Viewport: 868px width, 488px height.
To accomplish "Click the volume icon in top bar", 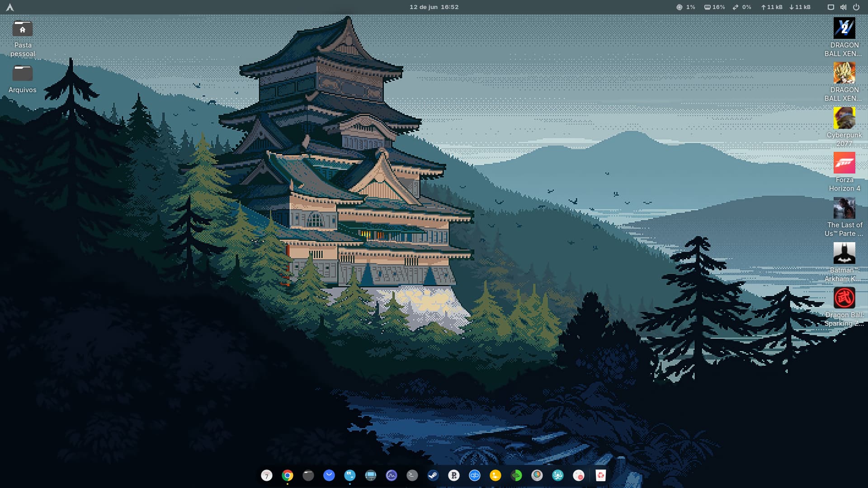I will [843, 7].
